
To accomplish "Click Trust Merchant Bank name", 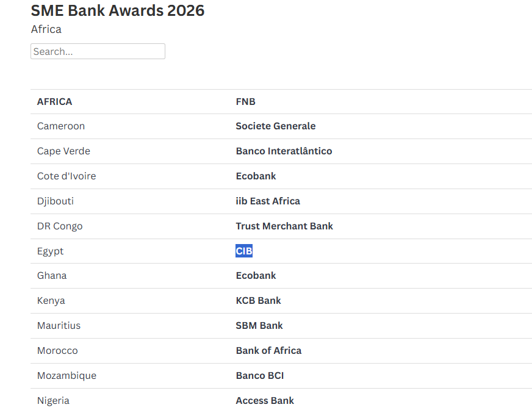I will 284,226.
